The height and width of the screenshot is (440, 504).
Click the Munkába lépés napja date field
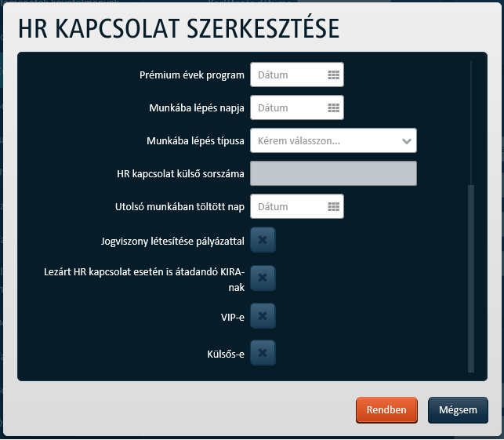point(297,107)
